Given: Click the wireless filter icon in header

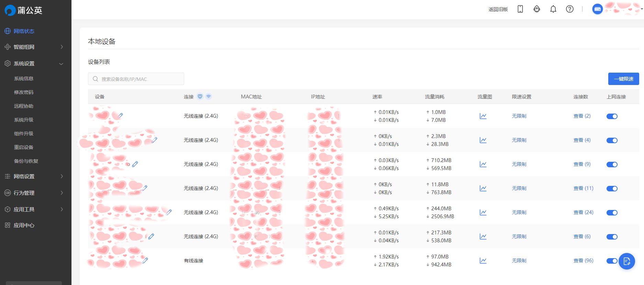Looking at the screenshot, I should click(209, 97).
